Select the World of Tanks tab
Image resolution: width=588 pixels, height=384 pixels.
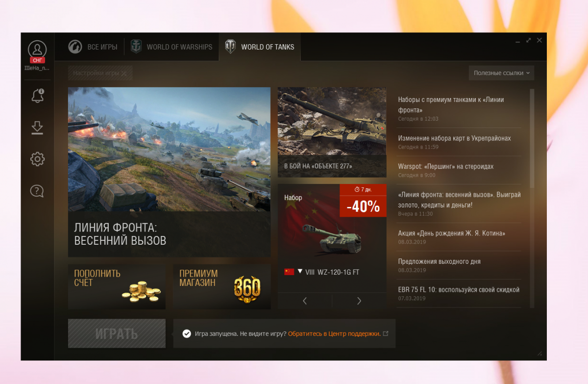[260, 47]
